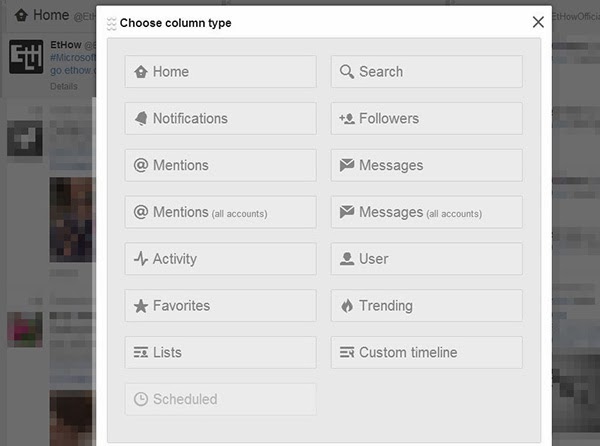Click the Activity pulse icon
This screenshot has height=446, width=600.
click(x=141, y=259)
